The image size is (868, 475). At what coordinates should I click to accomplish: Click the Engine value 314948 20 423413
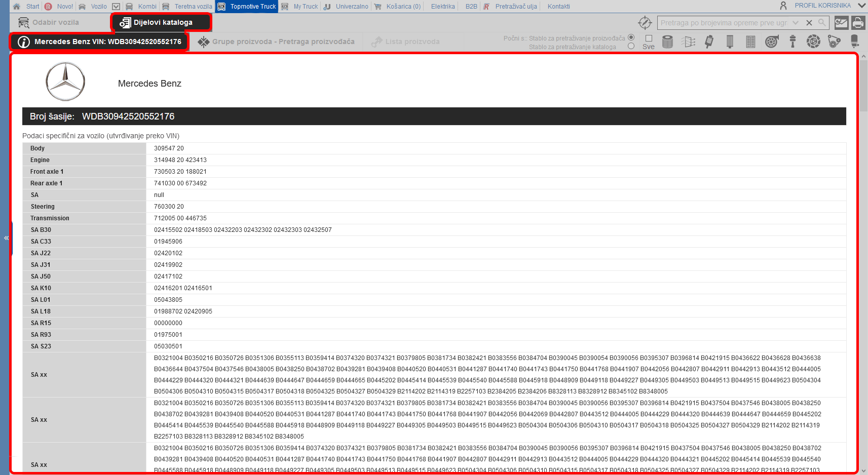coord(180,160)
